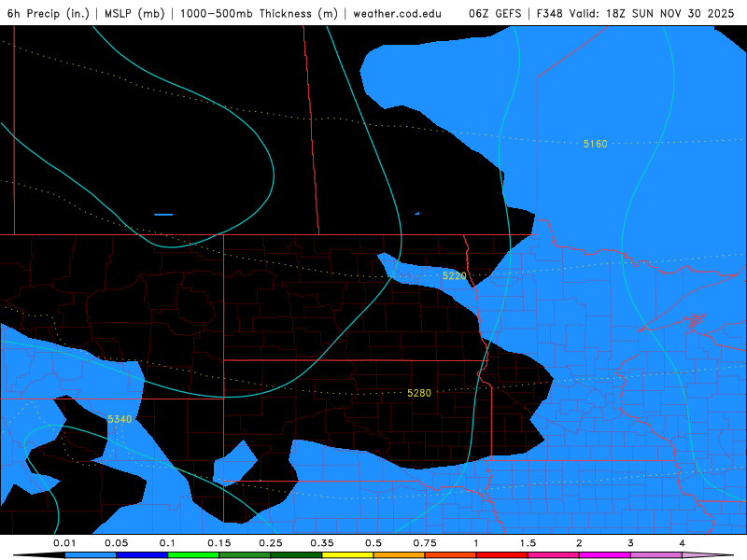The width and height of the screenshot is (747, 560).
Task: Click the 'F348' forecast hour text
Action: [550, 13]
